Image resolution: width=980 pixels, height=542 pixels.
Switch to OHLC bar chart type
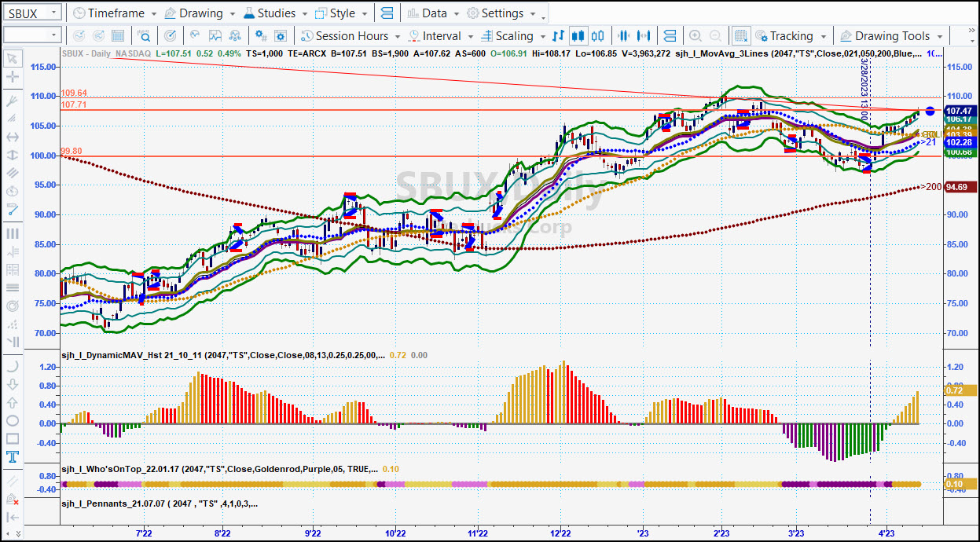(x=559, y=35)
